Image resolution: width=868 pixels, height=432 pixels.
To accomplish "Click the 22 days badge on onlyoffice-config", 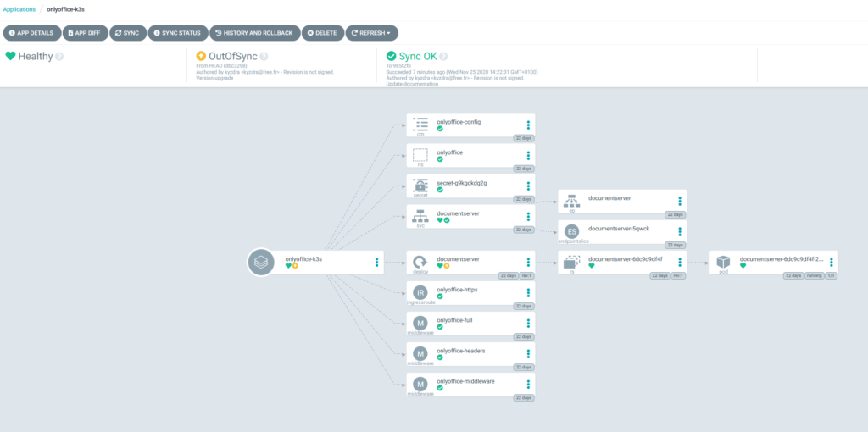I will pos(524,138).
